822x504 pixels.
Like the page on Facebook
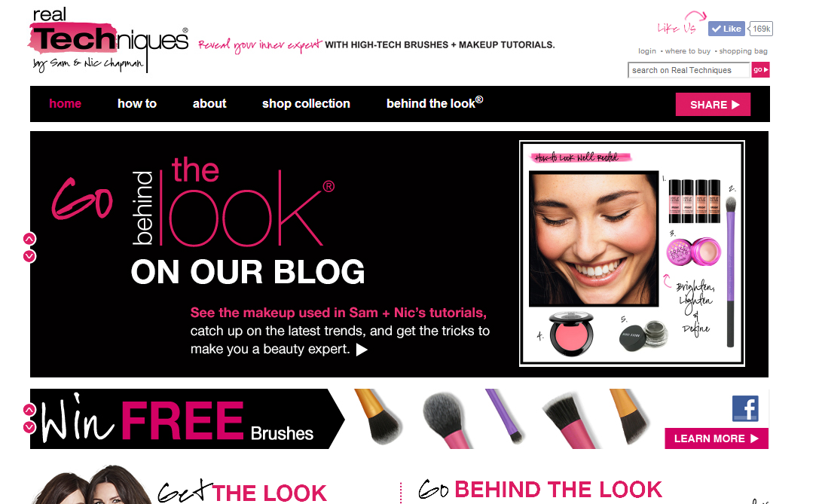click(726, 29)
